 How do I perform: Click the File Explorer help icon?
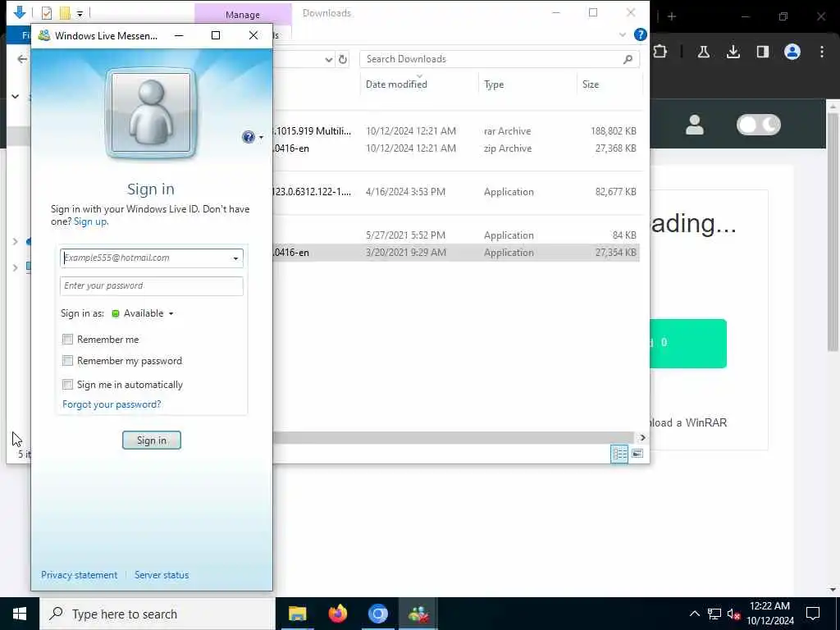640,34
